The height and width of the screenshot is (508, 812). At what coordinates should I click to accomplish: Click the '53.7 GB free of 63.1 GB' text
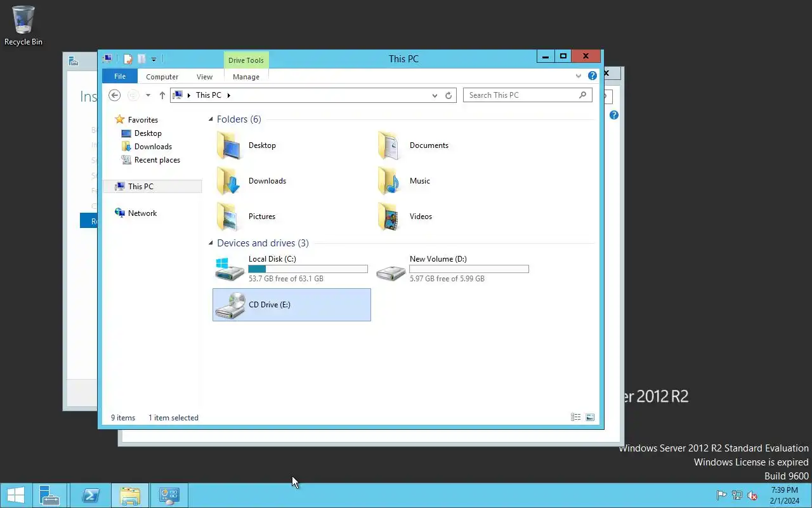pos(286,279)
